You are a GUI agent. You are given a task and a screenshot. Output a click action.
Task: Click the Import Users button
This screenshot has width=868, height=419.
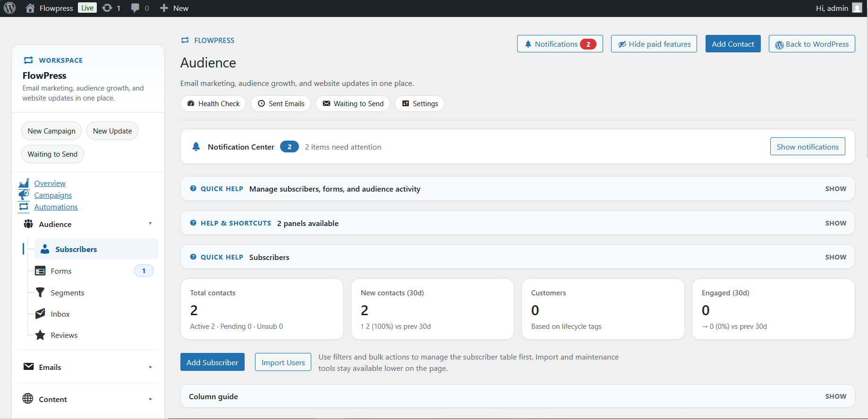click(283, 362)
